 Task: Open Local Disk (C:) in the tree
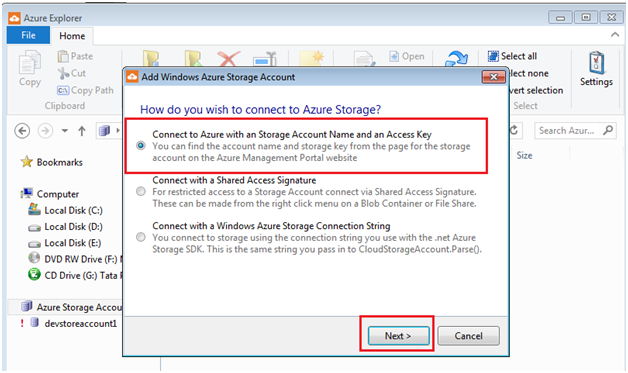click(x=73, y=211)
